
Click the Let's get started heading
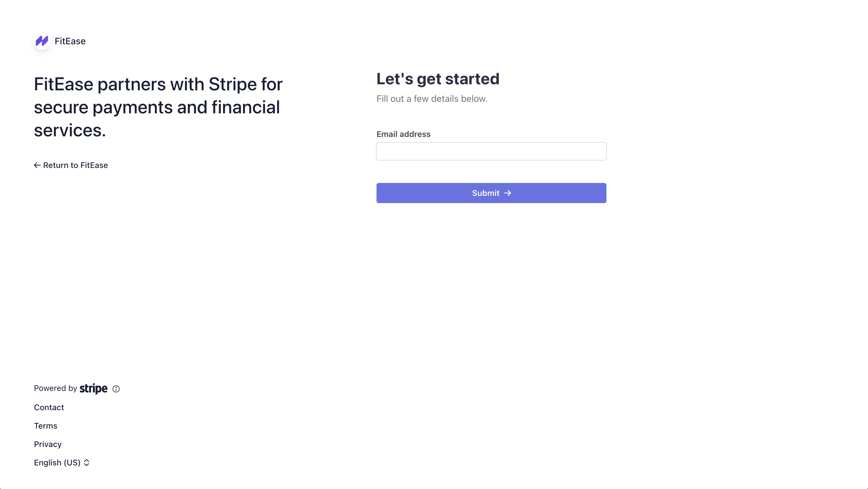tap(438, 78)
